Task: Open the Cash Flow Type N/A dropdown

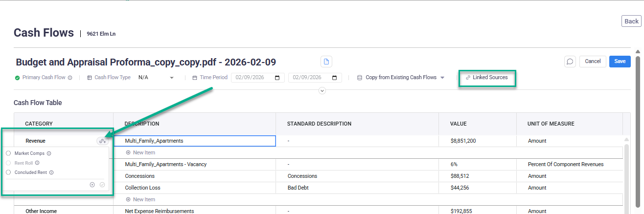Action: point(156,78)
